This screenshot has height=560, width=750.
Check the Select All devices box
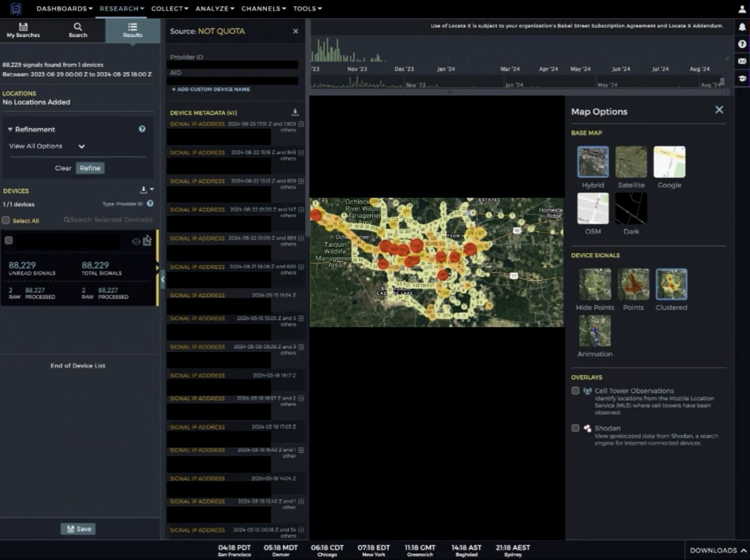(x=6, y=221)
